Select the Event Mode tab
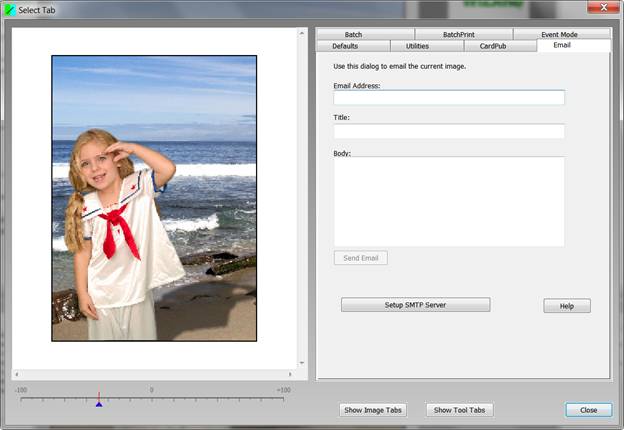Image resolution: width=624 pixels, height=430 pixels. click(x=561, y=34)
